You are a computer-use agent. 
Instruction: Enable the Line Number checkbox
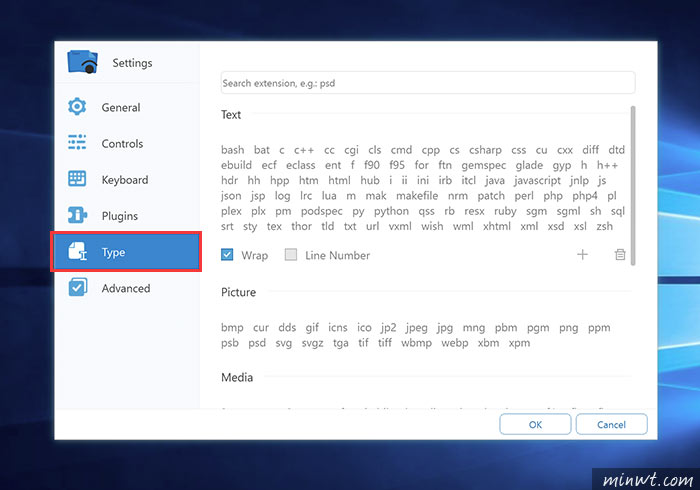tap(291, 255)
